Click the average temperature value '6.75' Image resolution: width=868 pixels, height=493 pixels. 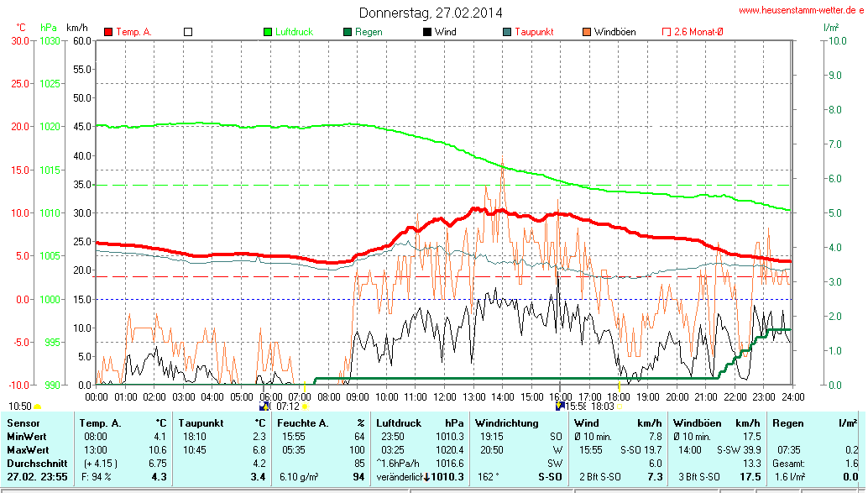(158, 463)
